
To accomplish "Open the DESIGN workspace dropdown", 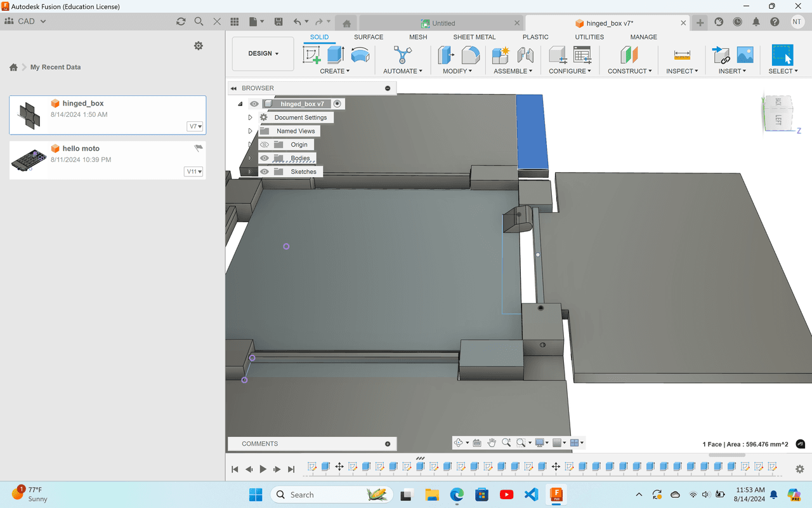I will (x=263, y=54).
